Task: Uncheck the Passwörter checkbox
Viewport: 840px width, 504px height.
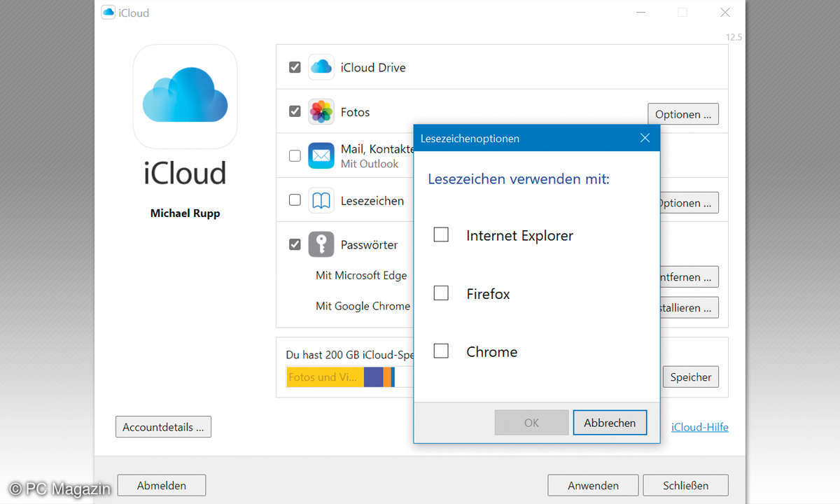Action: [x=295, y=245]
